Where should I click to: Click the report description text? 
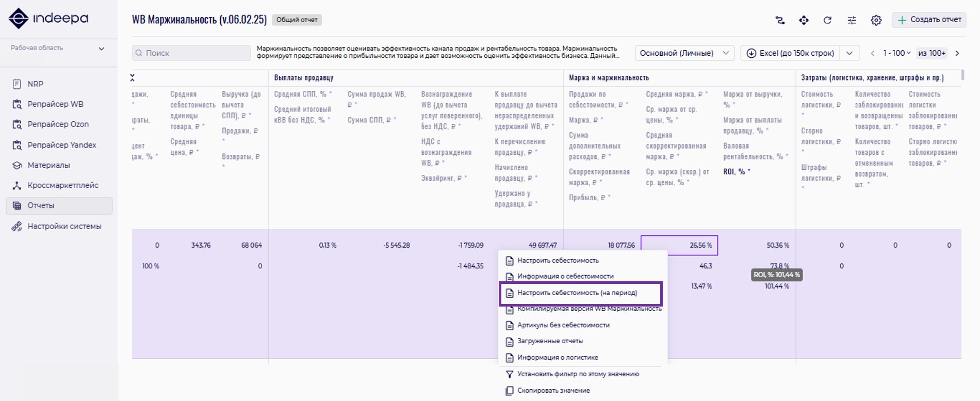click(x=439, y=52)
